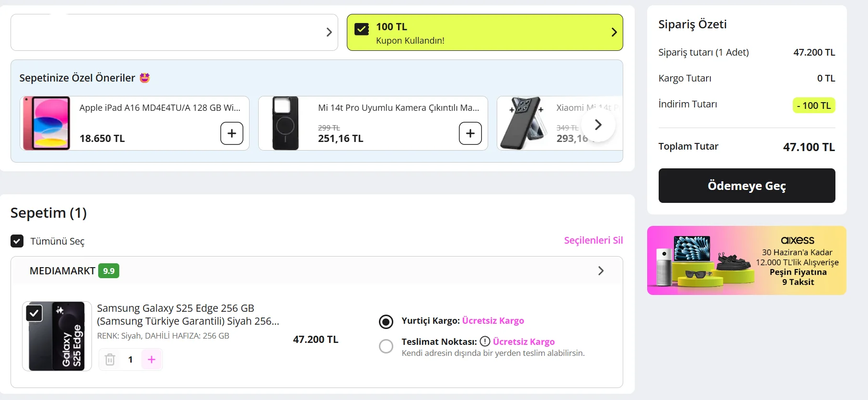Click the heart-eyes emoji beside Sepetinize Özel Öneriler
Viewport: 868px width, 400px height.
[x=145, y=78]
